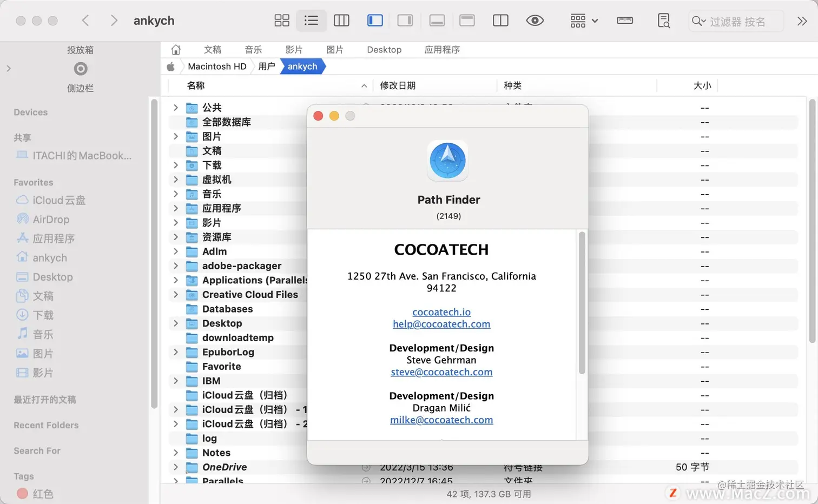Expand the 公共 folder
The height and width of the screenshot is (504, 818).
point(175,108)
